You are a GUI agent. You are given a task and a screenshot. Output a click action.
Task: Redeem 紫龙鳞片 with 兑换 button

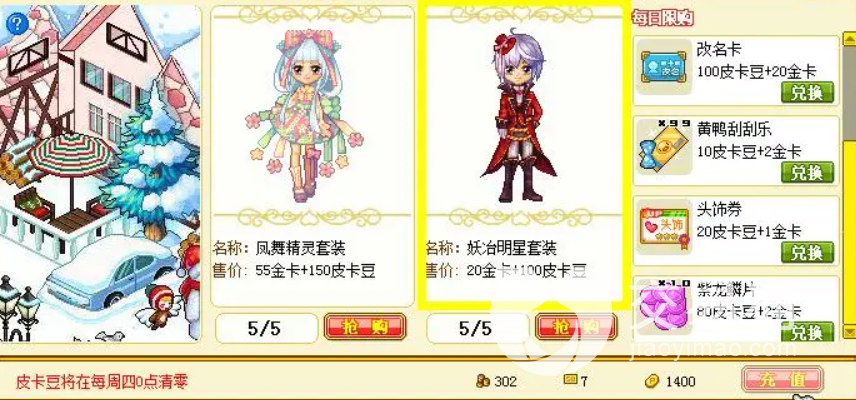[x=807, y=331]
